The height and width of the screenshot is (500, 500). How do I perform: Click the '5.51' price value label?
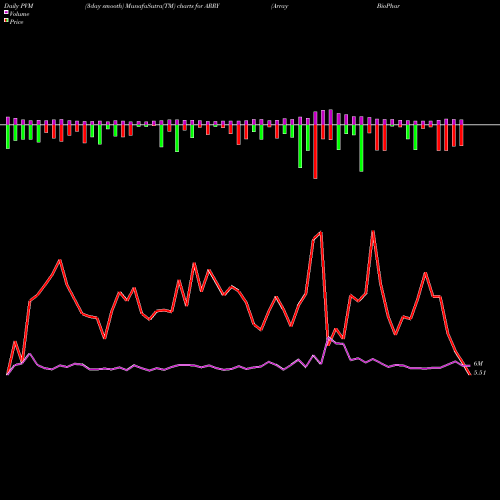pyautogui.click(x=480, y=373)
